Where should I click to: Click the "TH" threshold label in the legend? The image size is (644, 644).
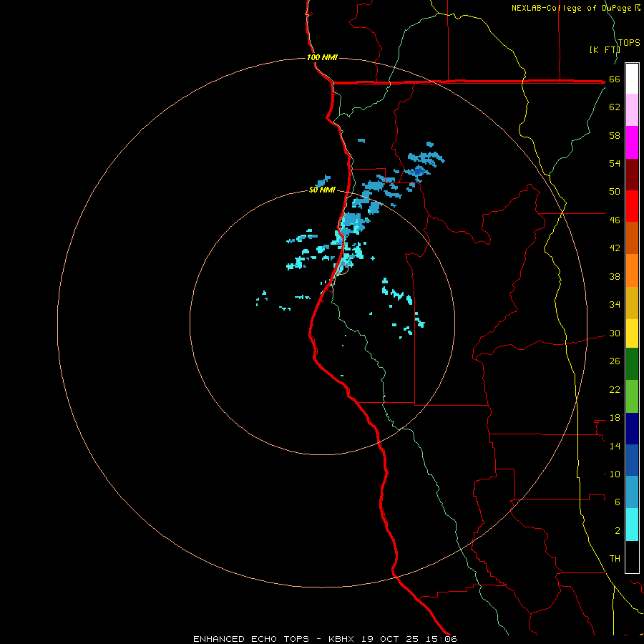point(615,559)
